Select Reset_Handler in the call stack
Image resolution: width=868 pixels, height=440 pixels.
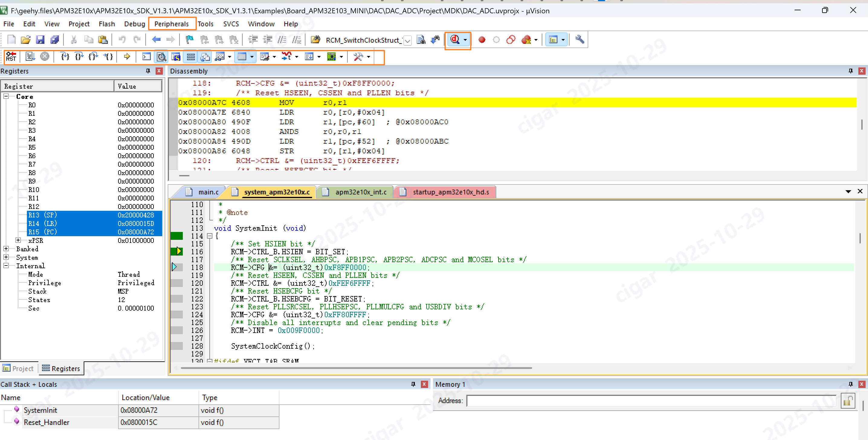[47, 422]
